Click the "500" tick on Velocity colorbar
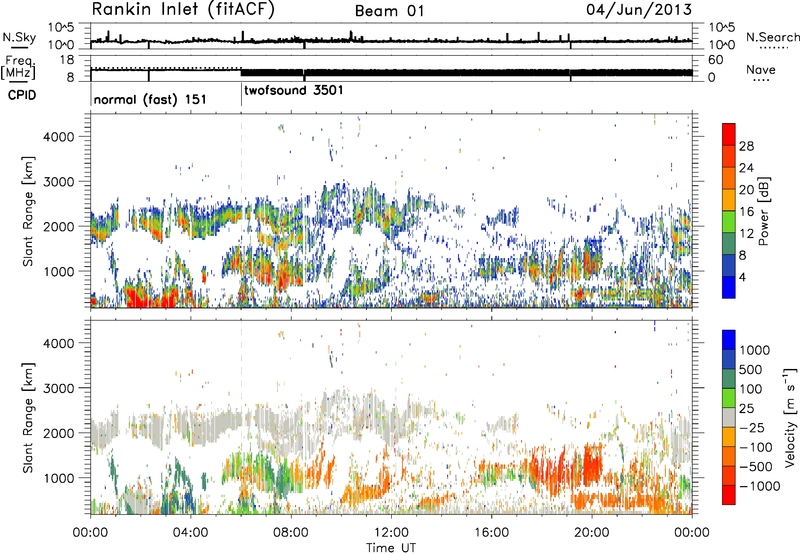Image resolution: width=800 pixels, height=554 pixels. point(751,369)
